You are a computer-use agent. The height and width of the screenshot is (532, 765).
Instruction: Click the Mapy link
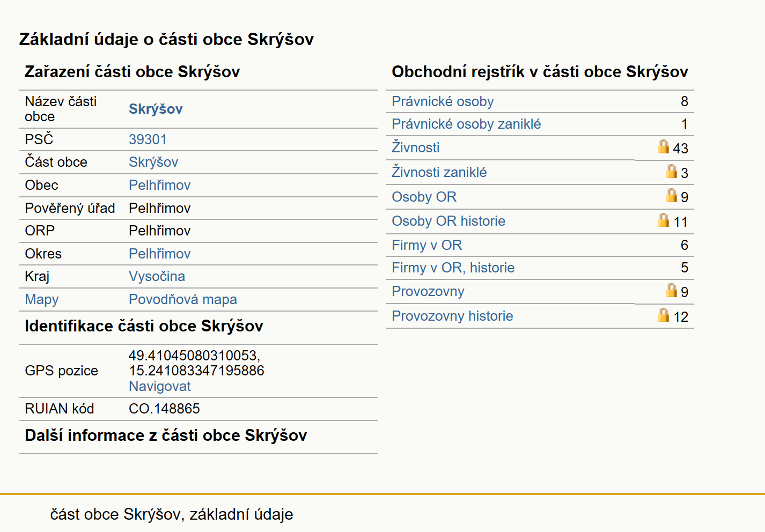[42, 299]
